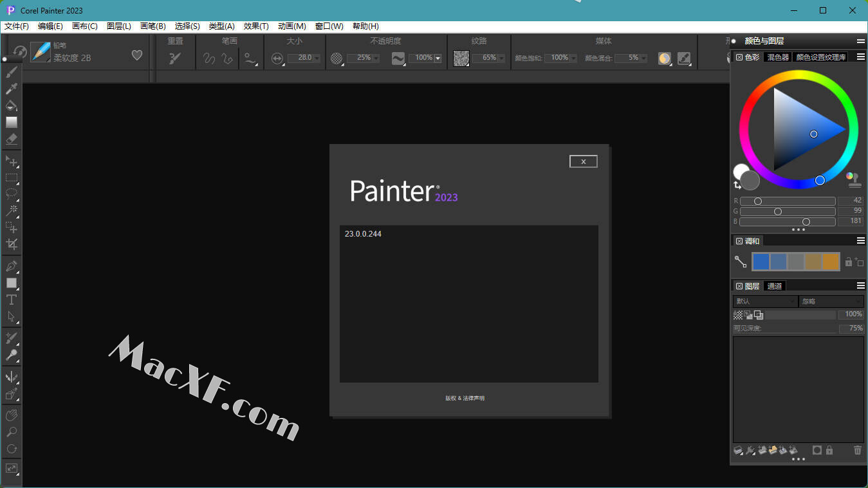This screenshot has height=488, width=868.
Task: Click the add harmony swatch set button
Action: click(x=860, y=262)
